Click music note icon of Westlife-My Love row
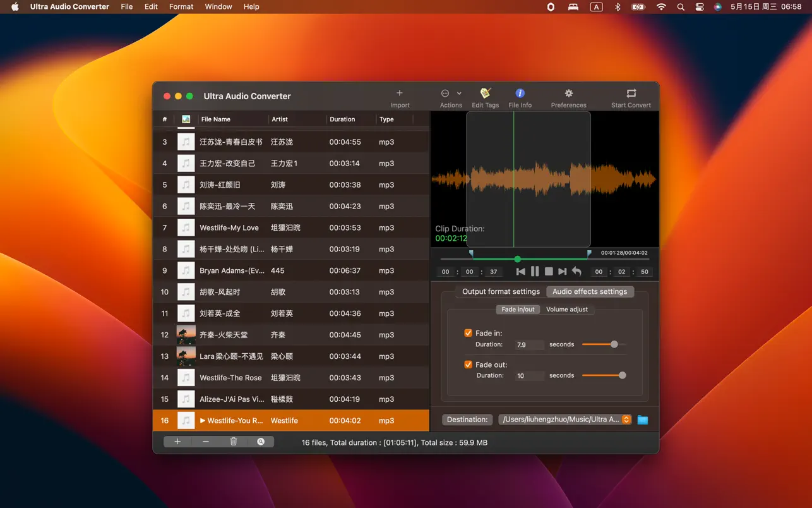Viewport: 812px width, 508px height. [x=186, y=227]
